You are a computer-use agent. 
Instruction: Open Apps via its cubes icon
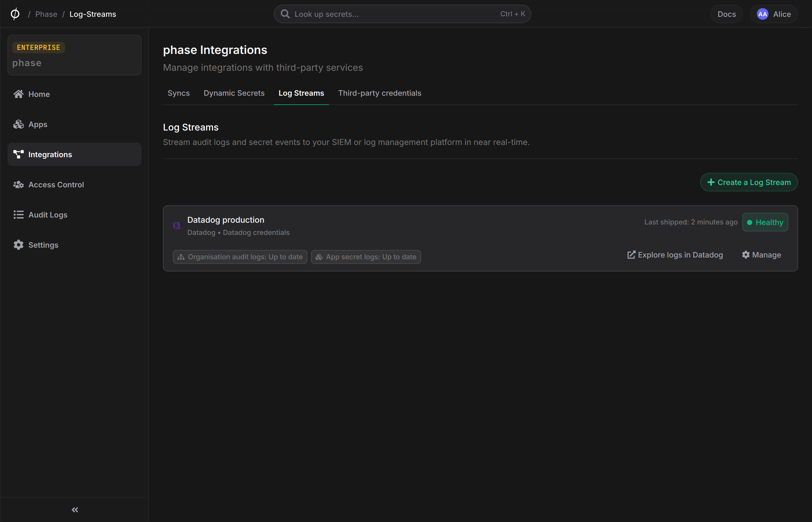click(x=18, y=124)
